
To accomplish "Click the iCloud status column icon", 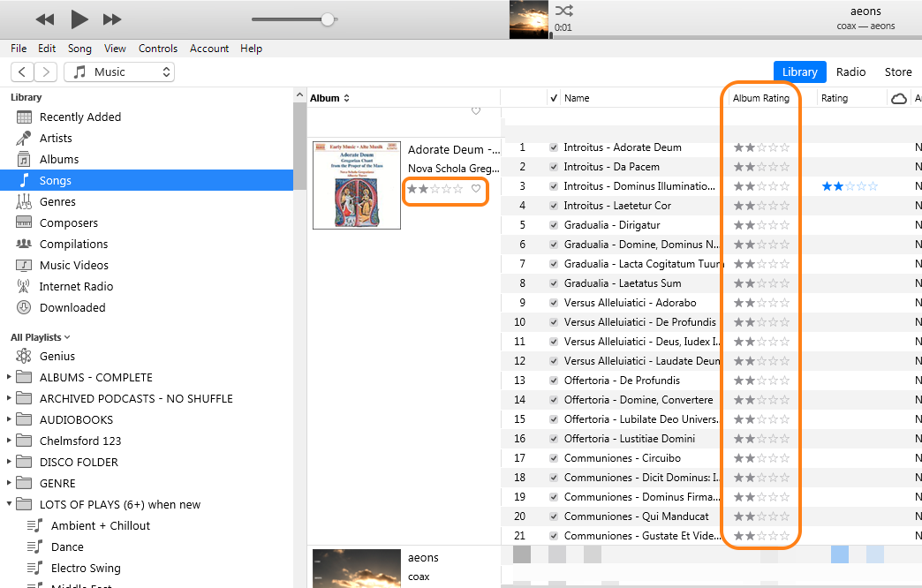I will point(898,98).
